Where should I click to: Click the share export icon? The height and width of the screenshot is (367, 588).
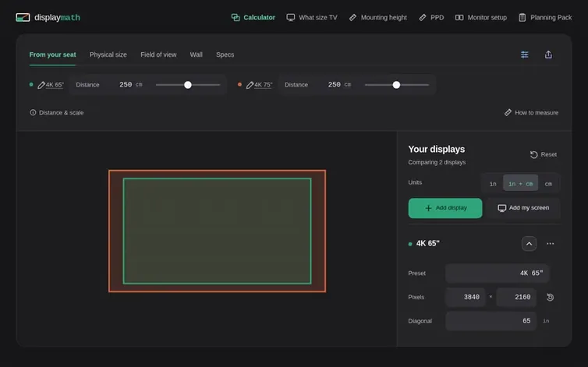click(x=548, y=55)
